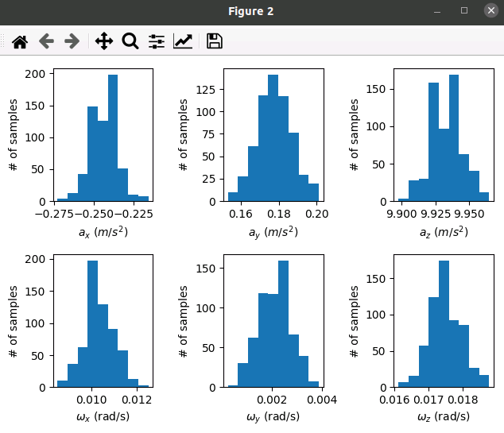Click the '# of samples' label of a_x plot
Image resolution: width=504 pixels, height=433 pixels.
pyautogui.click(x=13, y=135)
